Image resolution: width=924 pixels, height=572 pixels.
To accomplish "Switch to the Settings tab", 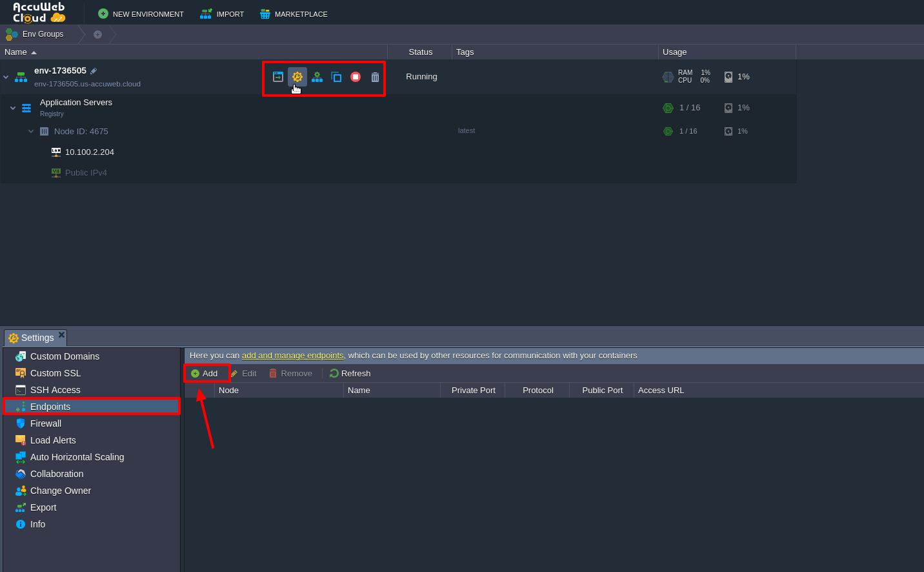I will coord(30,337).
